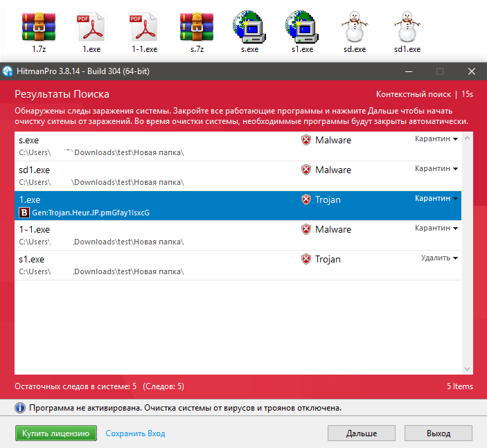
Task: Open the Удалить dropdown for s1.exe
Action: 439,258
